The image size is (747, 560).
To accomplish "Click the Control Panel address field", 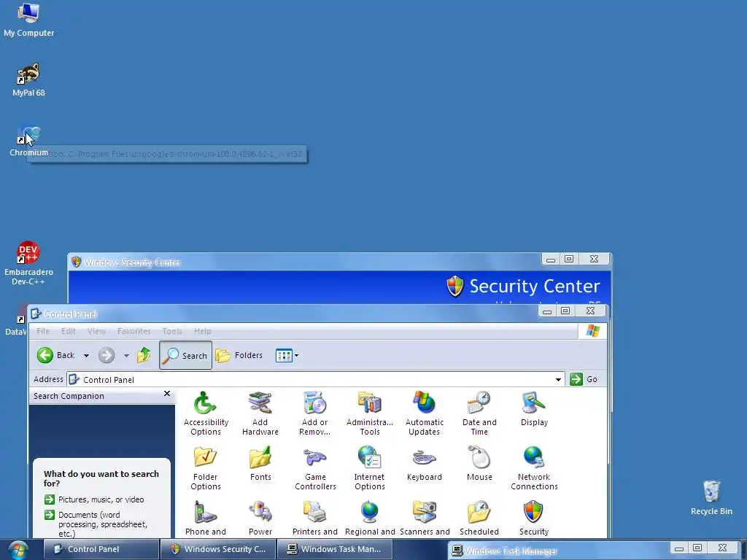I will click(314, 379).
